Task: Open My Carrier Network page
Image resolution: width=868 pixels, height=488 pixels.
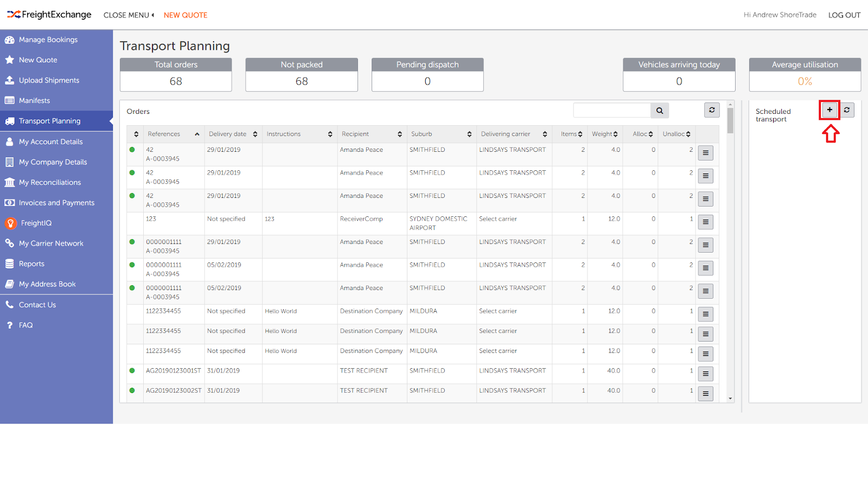Action: (56, 243)
